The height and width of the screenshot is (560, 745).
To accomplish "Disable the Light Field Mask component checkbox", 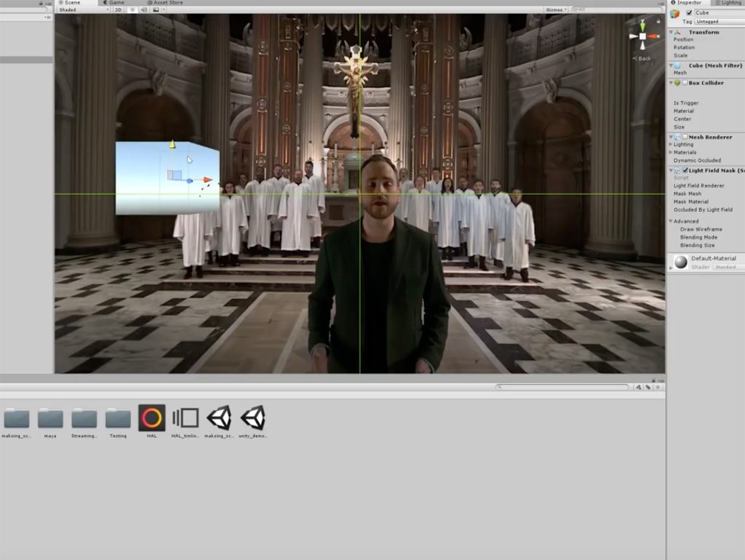I will [685, 170].
